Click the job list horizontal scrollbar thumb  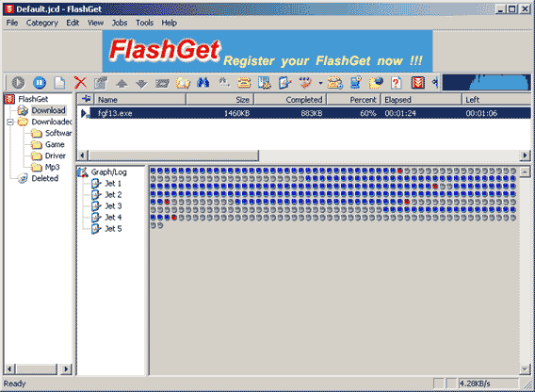tap(173, 155)
